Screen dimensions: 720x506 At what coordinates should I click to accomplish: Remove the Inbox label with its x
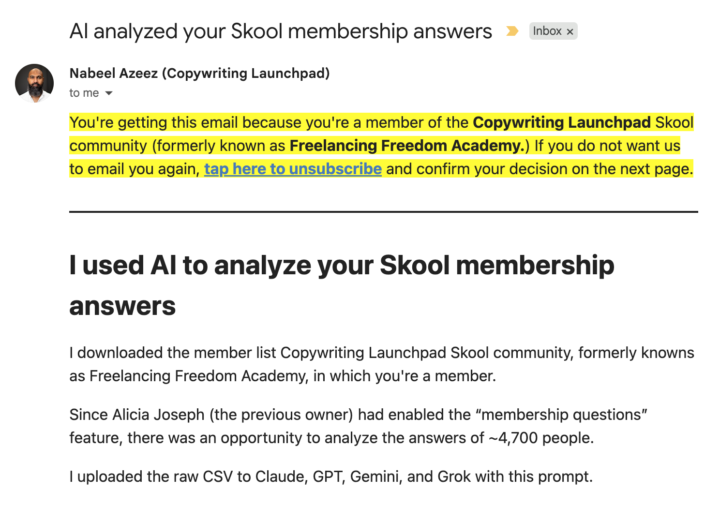tap(570, 31)
